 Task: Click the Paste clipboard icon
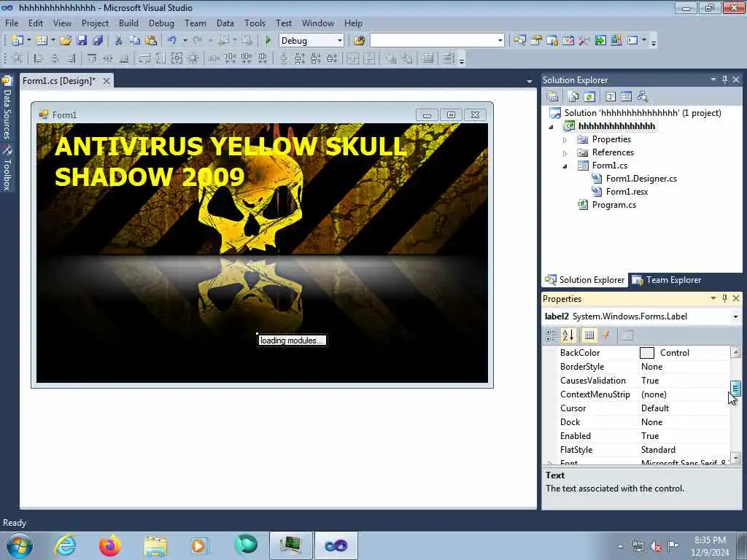(x=151, y=41)
